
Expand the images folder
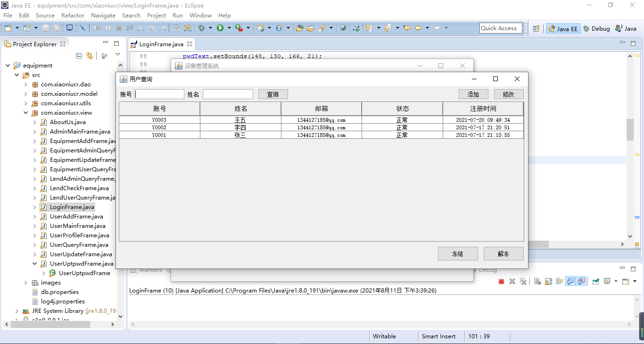tap(26, 283)
